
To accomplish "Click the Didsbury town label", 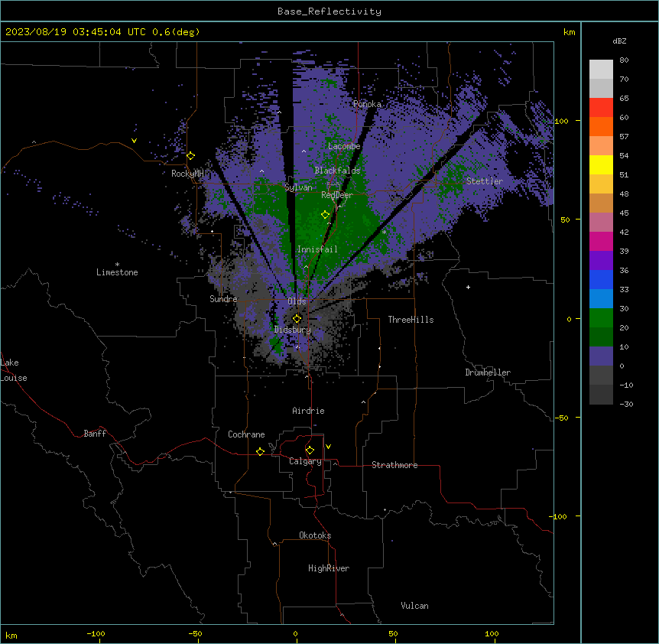I will point(293,330).
